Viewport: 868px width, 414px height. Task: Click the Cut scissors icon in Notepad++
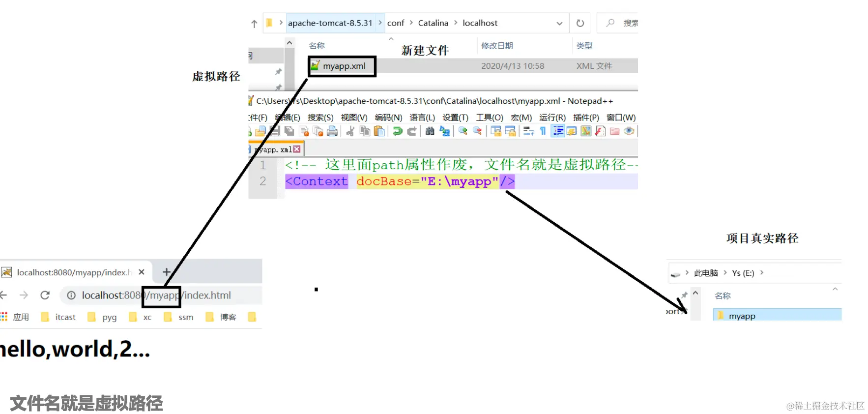(350, 131)
